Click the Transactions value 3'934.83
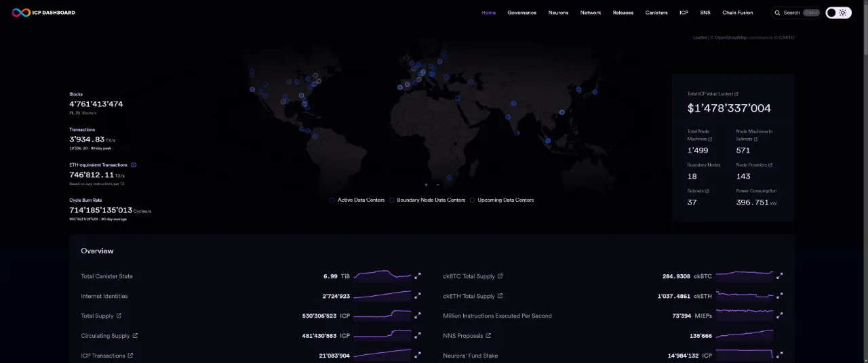This screenshot has width=868, height=363. coord(87,139)
